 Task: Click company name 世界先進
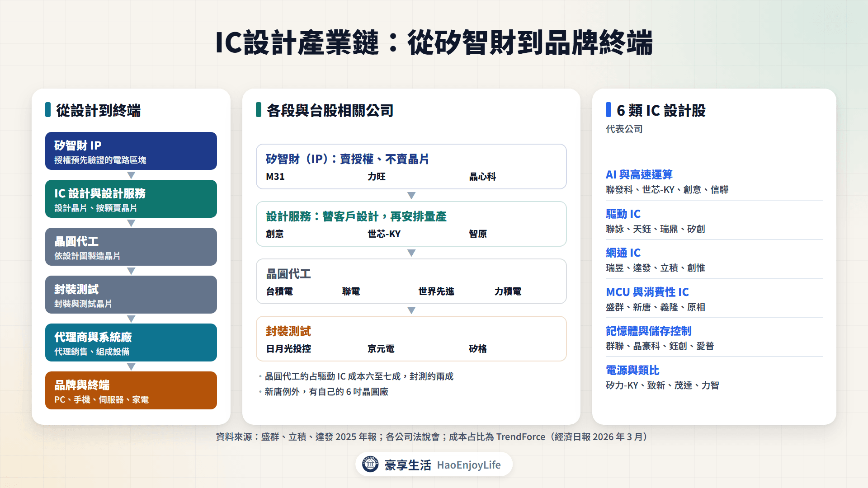click(x=436, y=291)
